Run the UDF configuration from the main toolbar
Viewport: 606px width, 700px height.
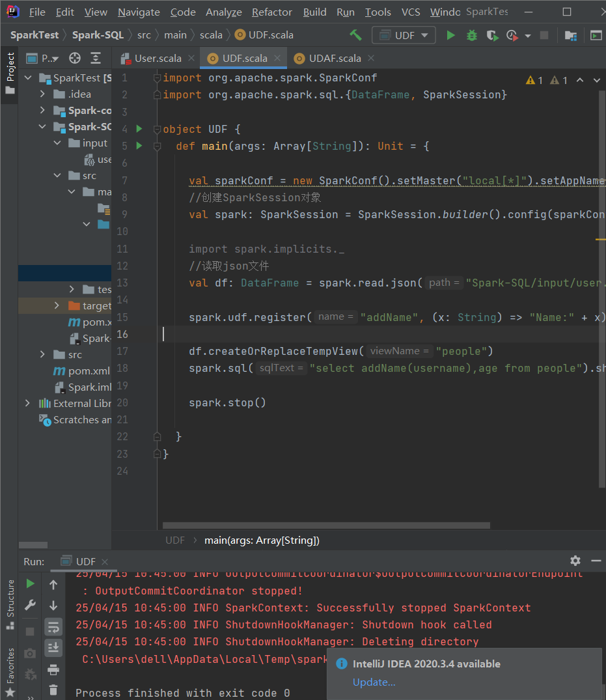[x=450, y=35]
